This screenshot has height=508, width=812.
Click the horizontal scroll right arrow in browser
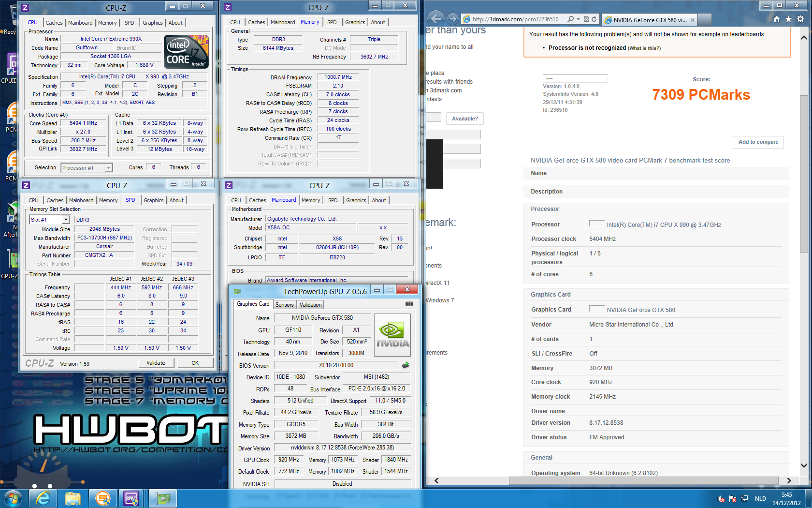coord(789,480)
